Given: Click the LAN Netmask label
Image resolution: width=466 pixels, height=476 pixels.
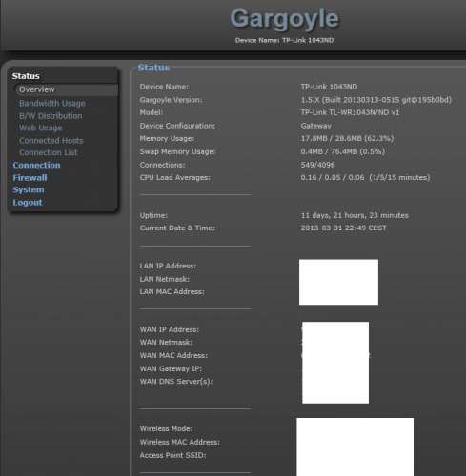Looking at the screenshot, I should coord(165,279).
